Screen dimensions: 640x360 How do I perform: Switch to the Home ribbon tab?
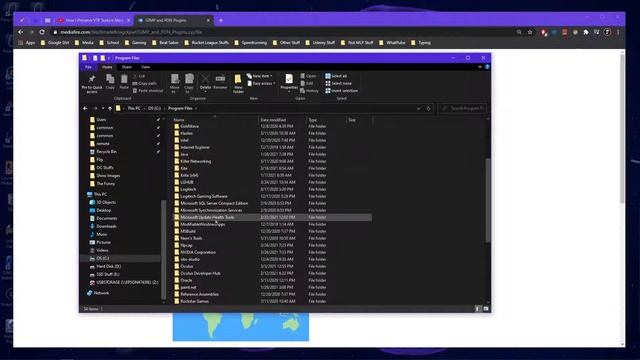(107, 67)
